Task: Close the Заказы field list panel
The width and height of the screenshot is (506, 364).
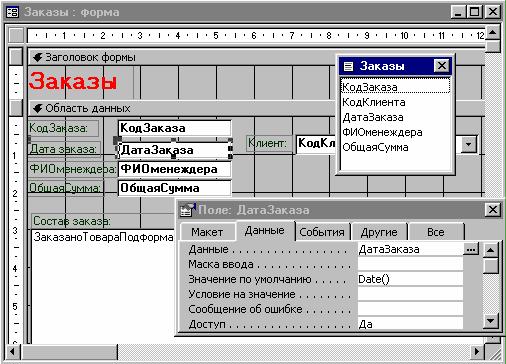Action: tap(442, 66)
